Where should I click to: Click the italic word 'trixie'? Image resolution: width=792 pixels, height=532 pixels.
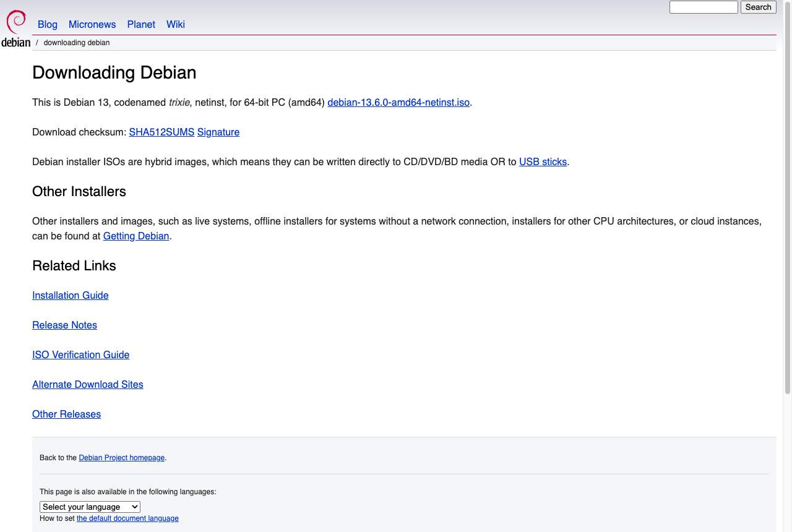(179, 102)
